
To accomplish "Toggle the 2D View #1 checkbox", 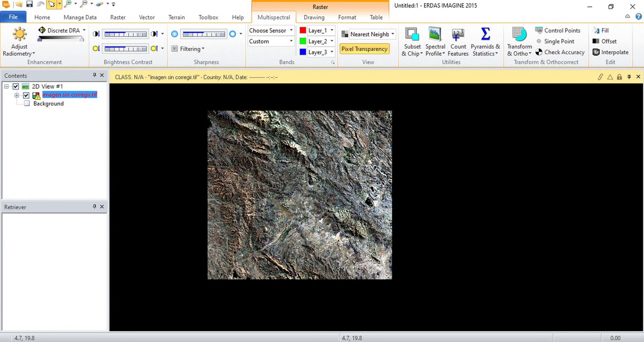I will pyautogui.click(x=16, y=86).
